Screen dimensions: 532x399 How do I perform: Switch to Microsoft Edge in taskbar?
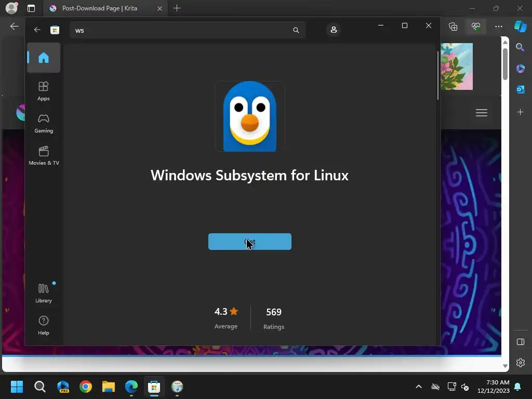tap(131, 387)
